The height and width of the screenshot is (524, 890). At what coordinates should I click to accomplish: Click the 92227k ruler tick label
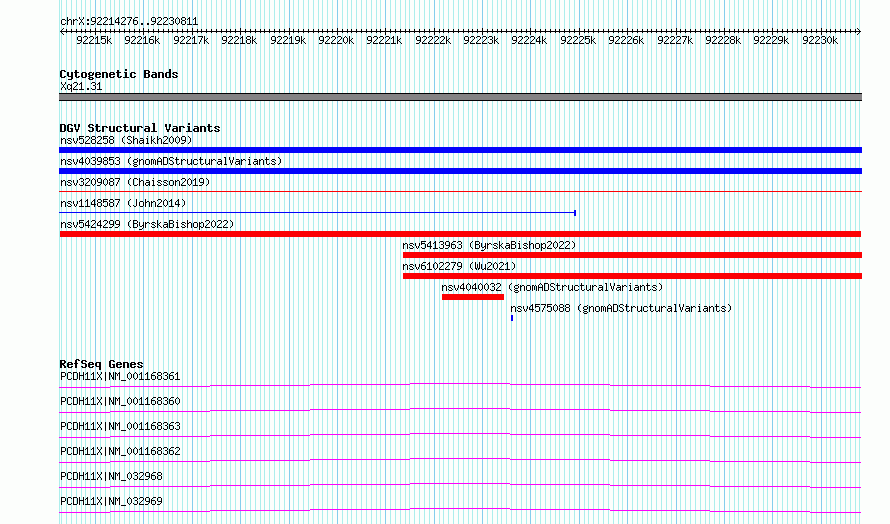tap(675, 40)
